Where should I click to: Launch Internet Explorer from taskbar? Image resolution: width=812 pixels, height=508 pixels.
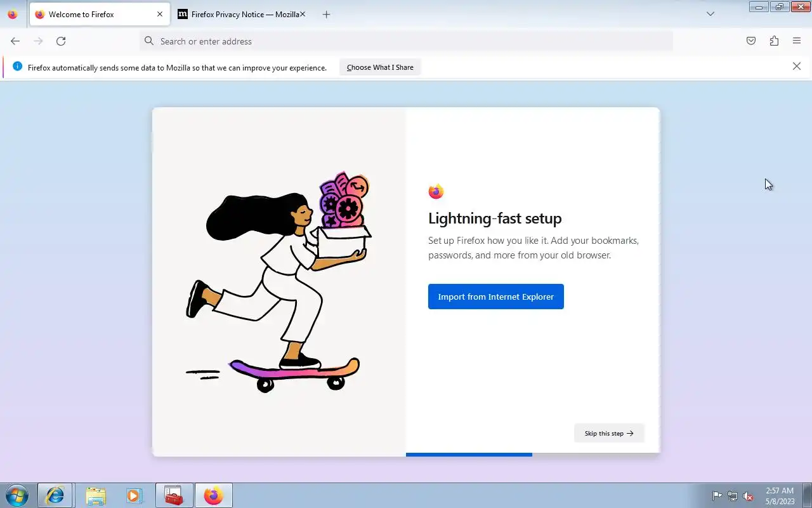pos(55,495)
